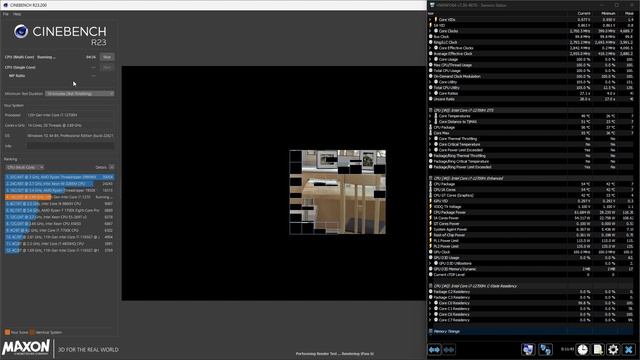Select the CPU DTS sensor group header
640x360 pixels.
click(x=531, y=110)
